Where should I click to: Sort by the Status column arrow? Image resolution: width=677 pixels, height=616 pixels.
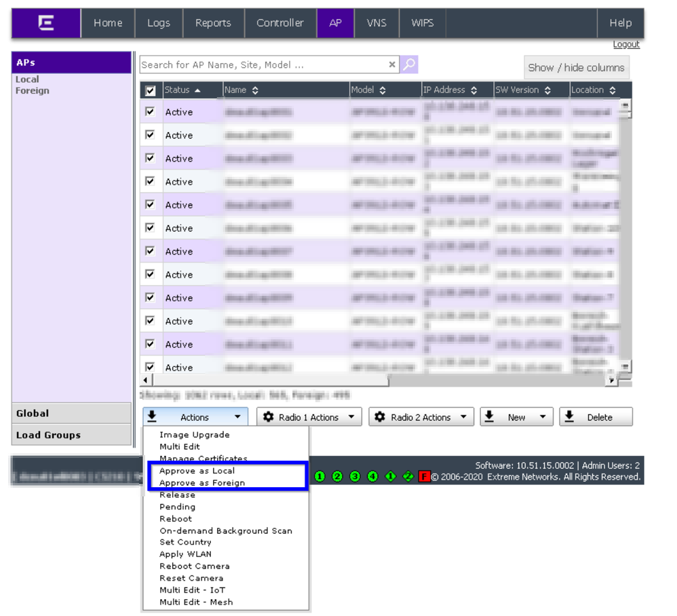(x=197, y=90)
